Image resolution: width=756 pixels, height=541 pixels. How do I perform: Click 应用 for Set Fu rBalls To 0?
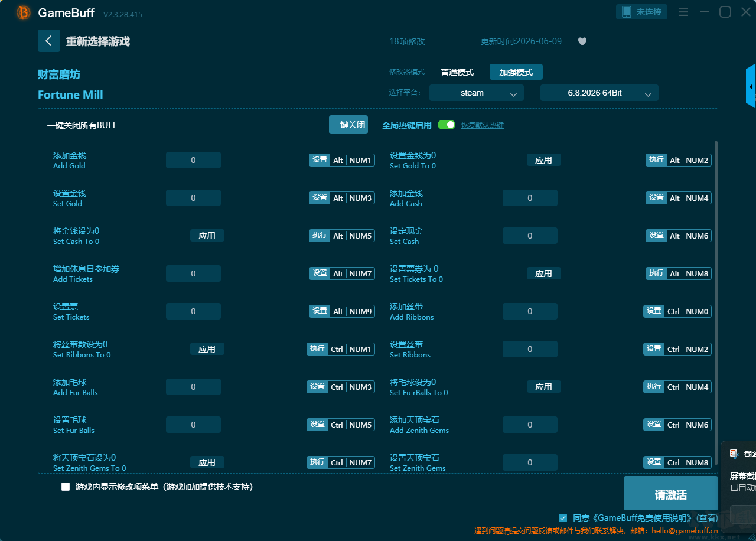click(x=544, y=387)
